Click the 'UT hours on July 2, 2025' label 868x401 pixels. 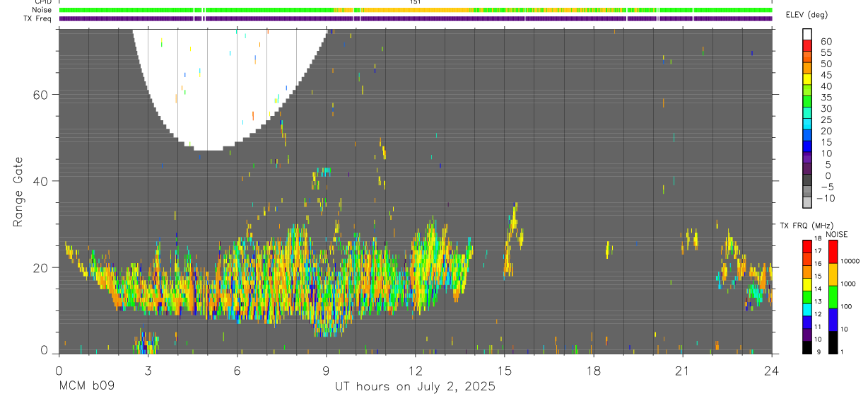pyautogui.click(x=415, y=387)
